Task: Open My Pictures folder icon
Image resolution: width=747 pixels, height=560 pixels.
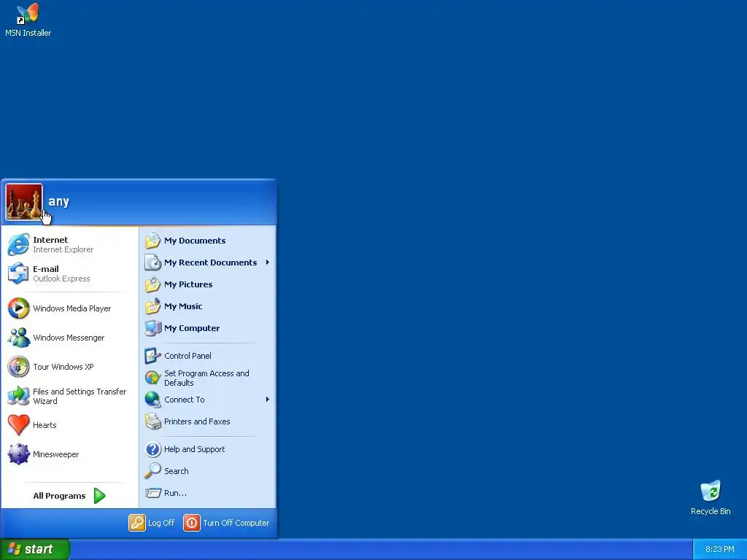Action: click(153, 284)
